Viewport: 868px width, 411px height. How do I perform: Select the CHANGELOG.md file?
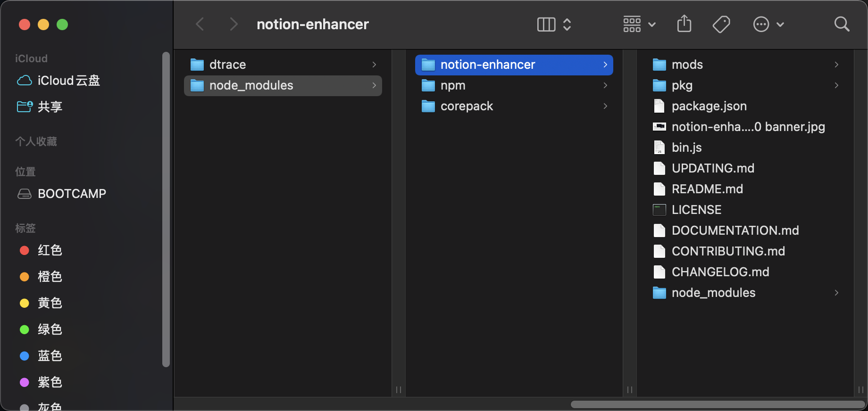point(745,272)
